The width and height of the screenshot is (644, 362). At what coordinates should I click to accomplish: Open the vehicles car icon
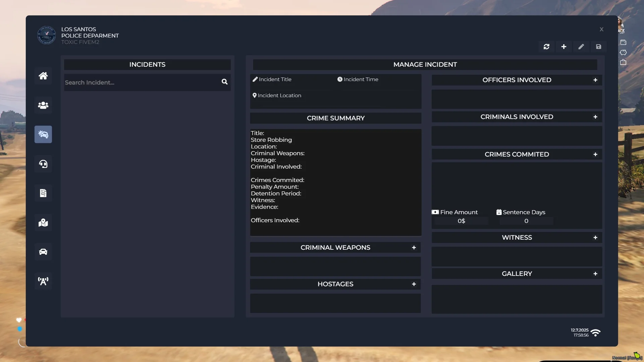(43, 252)
